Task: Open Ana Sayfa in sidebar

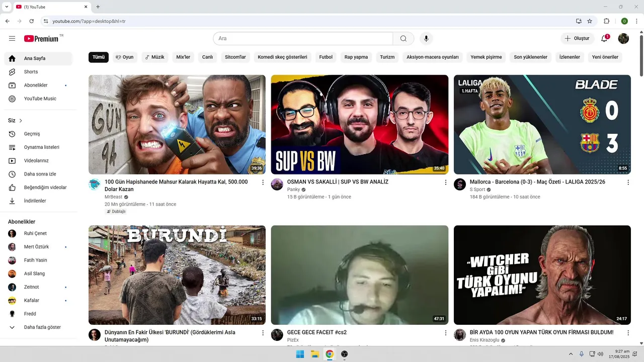Action: pos(38,58)
